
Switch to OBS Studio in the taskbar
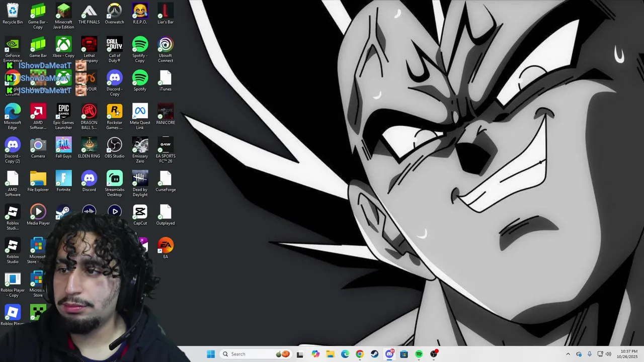434,354
